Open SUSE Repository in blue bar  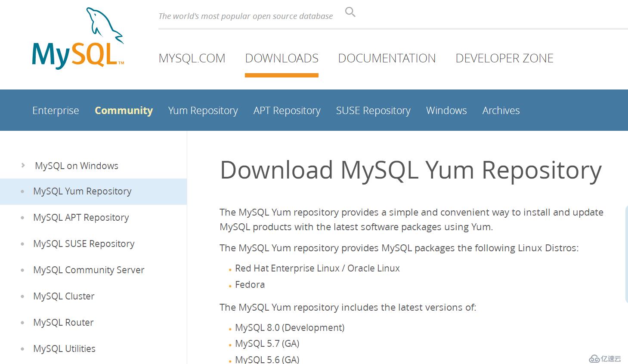click(x=373, y=111)
